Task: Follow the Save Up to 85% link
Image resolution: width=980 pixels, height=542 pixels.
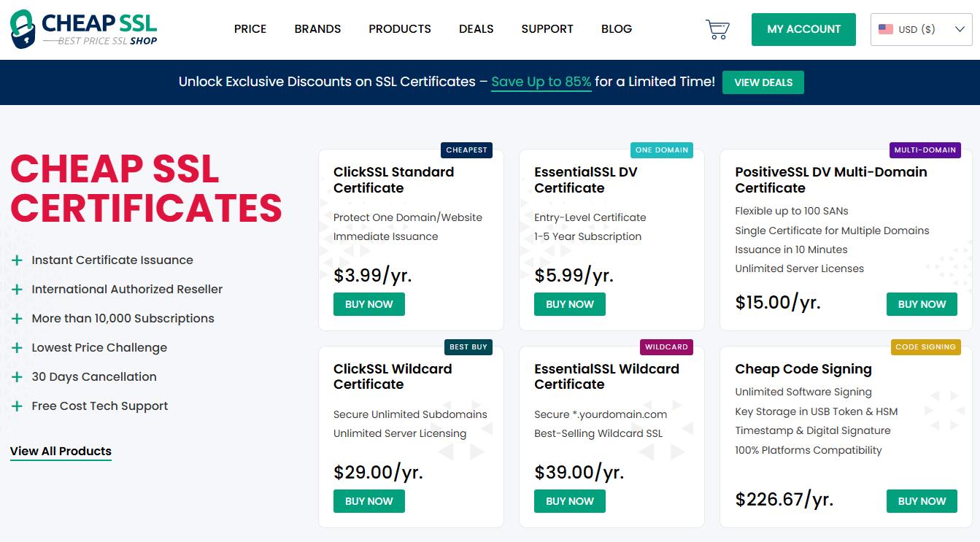Action: (541, 82)
